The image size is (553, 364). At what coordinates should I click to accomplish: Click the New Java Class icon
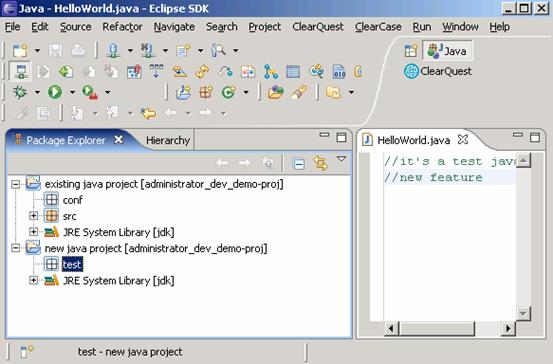coord(228,92)
